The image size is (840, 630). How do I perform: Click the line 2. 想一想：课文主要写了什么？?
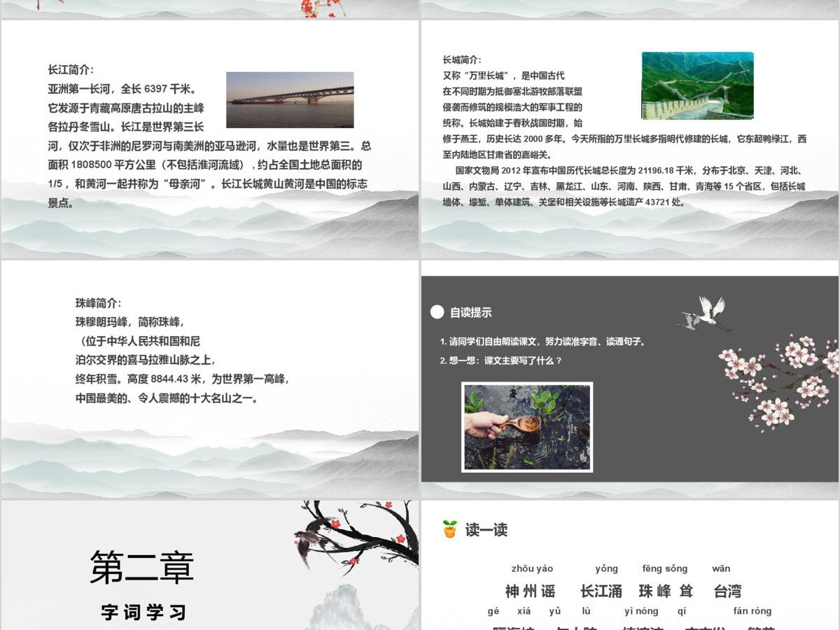[x=501, y=360]
